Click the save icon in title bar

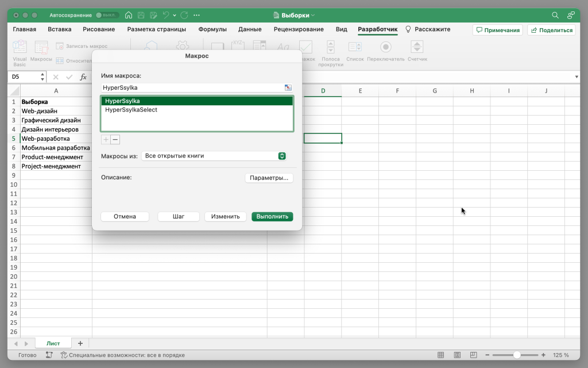pos(141,15)
